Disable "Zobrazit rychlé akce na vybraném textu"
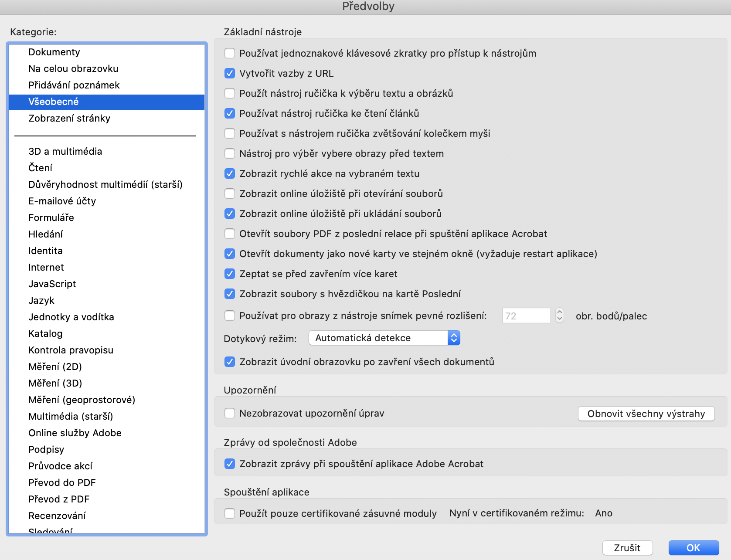 tap(230, 173)
